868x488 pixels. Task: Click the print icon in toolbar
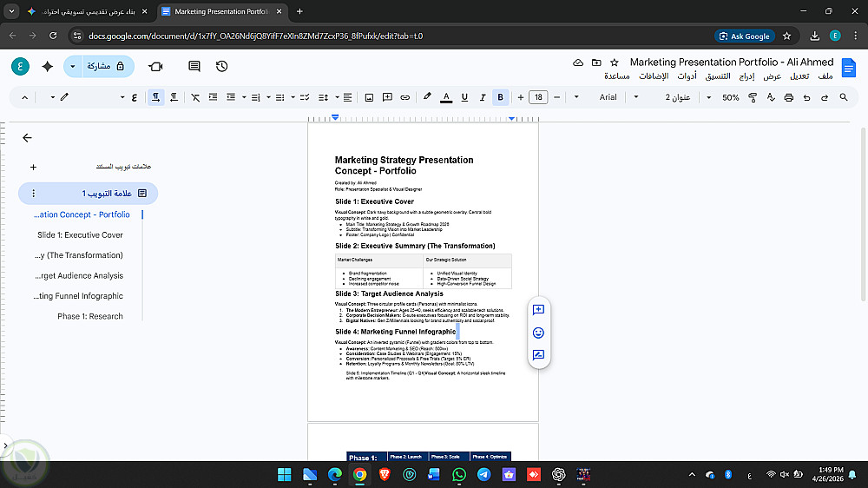click(788, 97)
